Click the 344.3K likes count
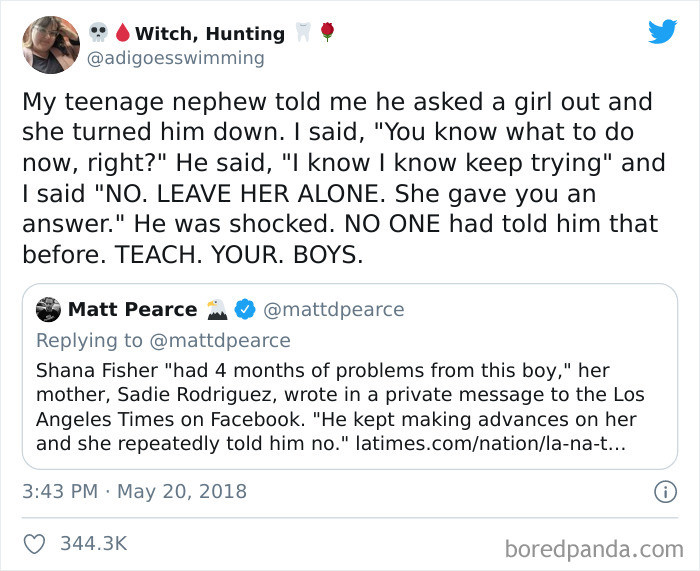The height and width of the screenshot is (571, 700). pos(95,543)
